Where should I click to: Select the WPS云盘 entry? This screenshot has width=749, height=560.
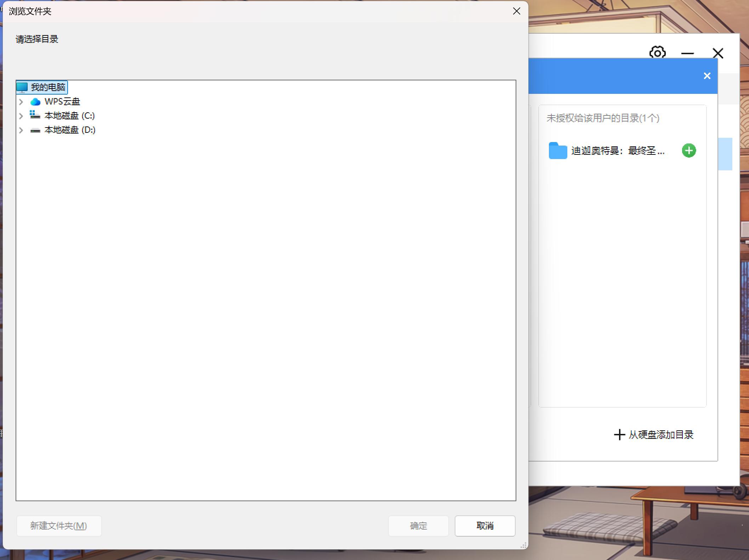pos(62,102)
